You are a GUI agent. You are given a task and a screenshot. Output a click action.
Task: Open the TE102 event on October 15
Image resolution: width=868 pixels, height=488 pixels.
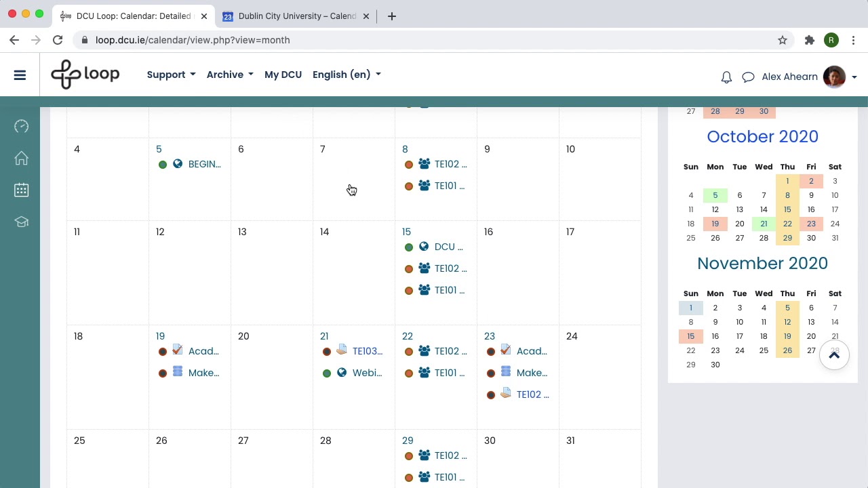coord(450,268)
